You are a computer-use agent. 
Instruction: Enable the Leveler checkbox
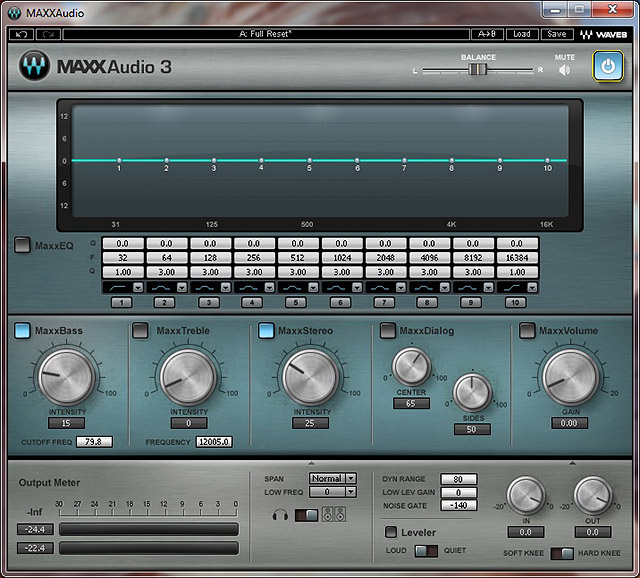(391, 532)
